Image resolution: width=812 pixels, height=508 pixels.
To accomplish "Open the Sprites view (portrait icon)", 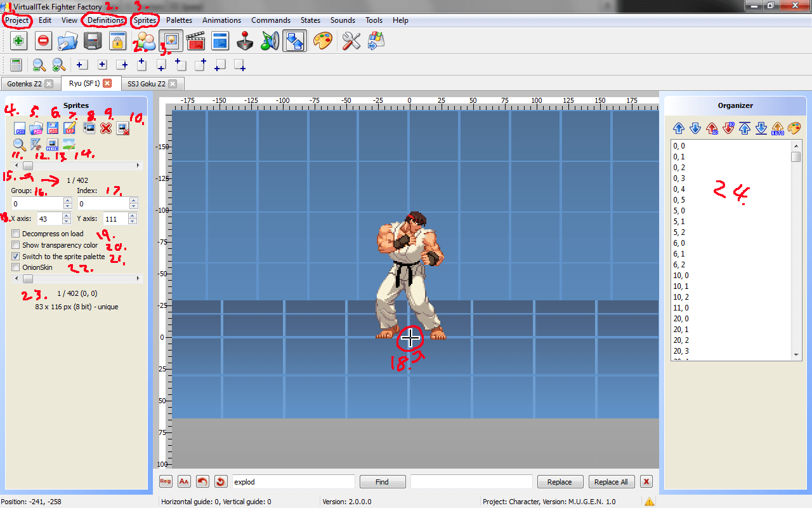I will [171, 41].
